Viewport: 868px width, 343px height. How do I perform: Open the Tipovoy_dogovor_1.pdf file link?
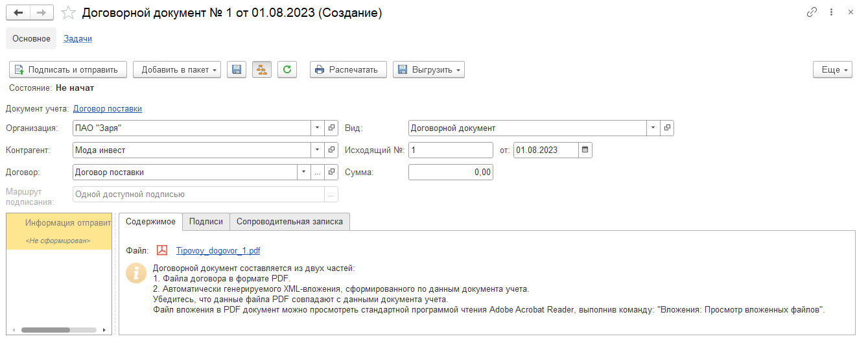(x=218, y=251)
